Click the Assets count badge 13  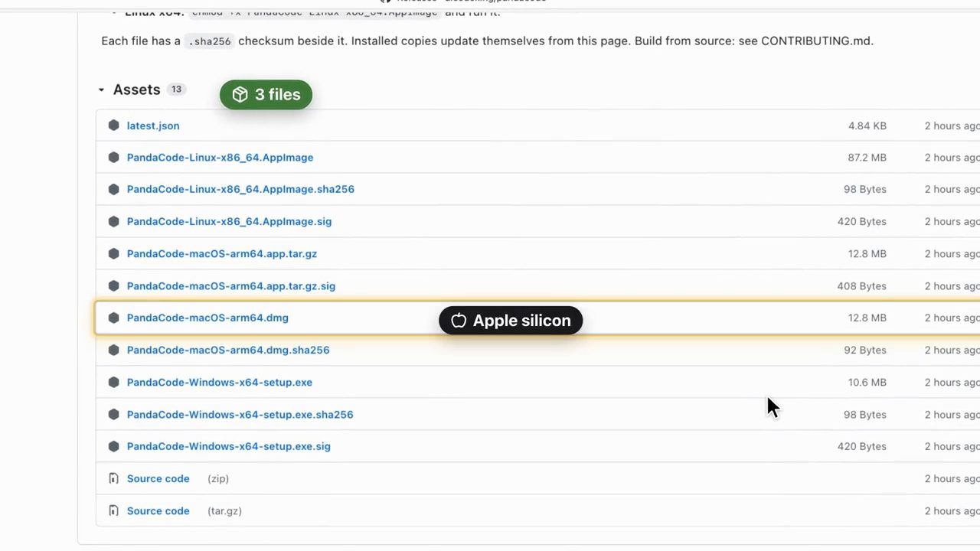(176, 90)
